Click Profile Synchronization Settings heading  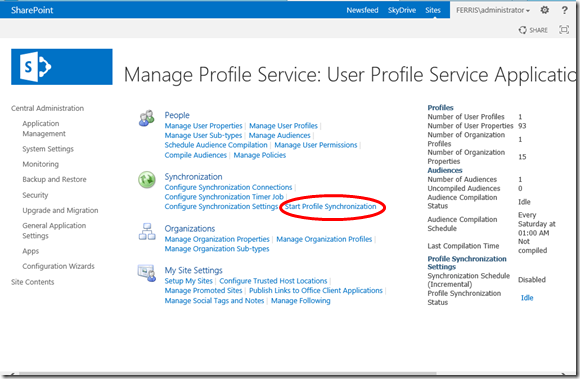(467, 263)
